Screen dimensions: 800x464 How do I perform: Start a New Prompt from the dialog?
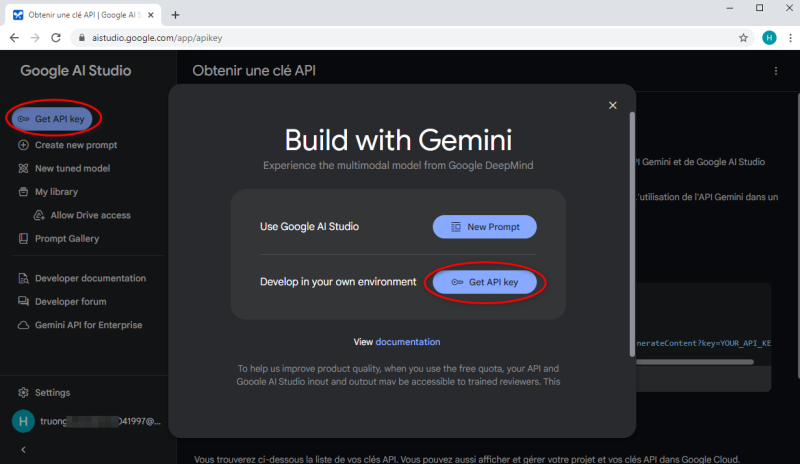click(x=485, y=227)
